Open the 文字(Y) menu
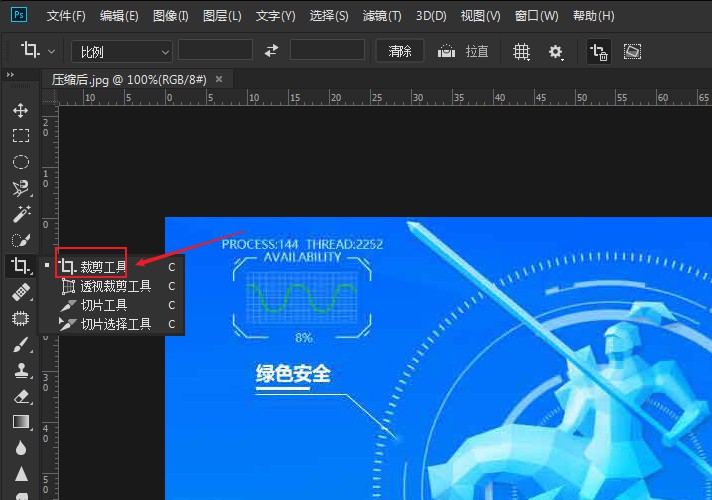 276,16
